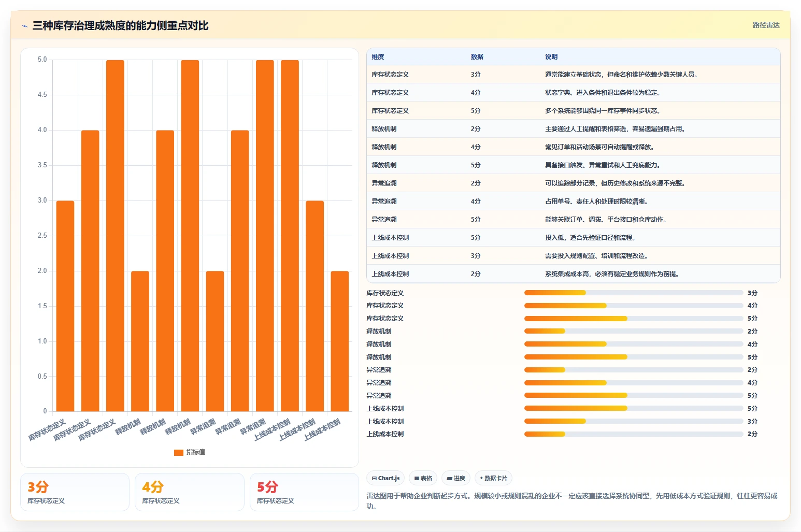
Task: Click the 2.5 y-axis label
Action: point(42,236)
